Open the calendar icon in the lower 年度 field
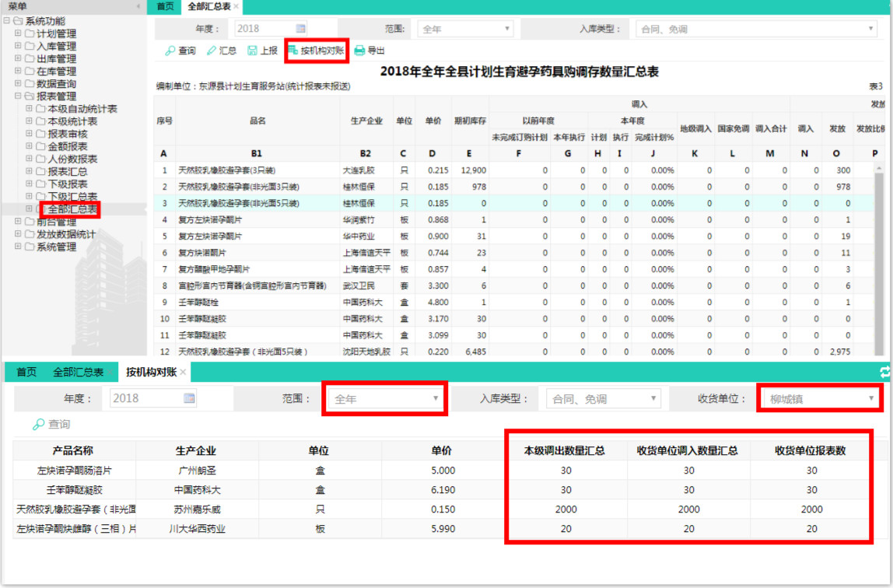 190,398
